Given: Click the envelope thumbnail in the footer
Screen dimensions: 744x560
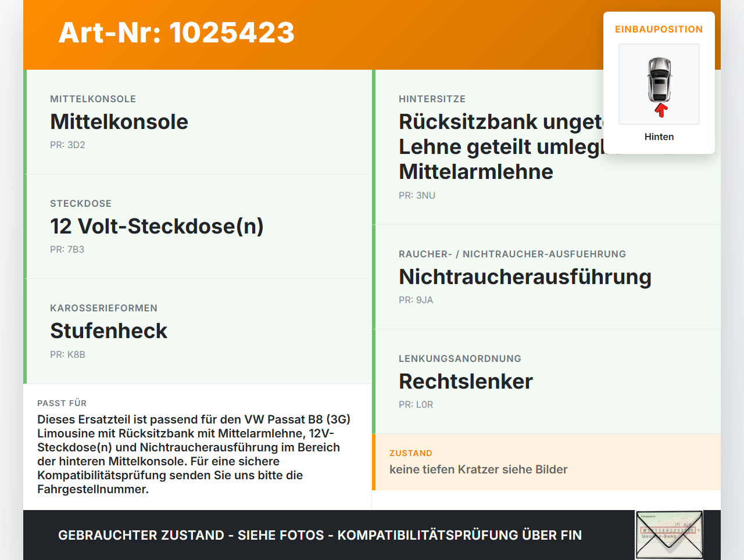Looking at the screenshot, I should (x=670, y=535).
